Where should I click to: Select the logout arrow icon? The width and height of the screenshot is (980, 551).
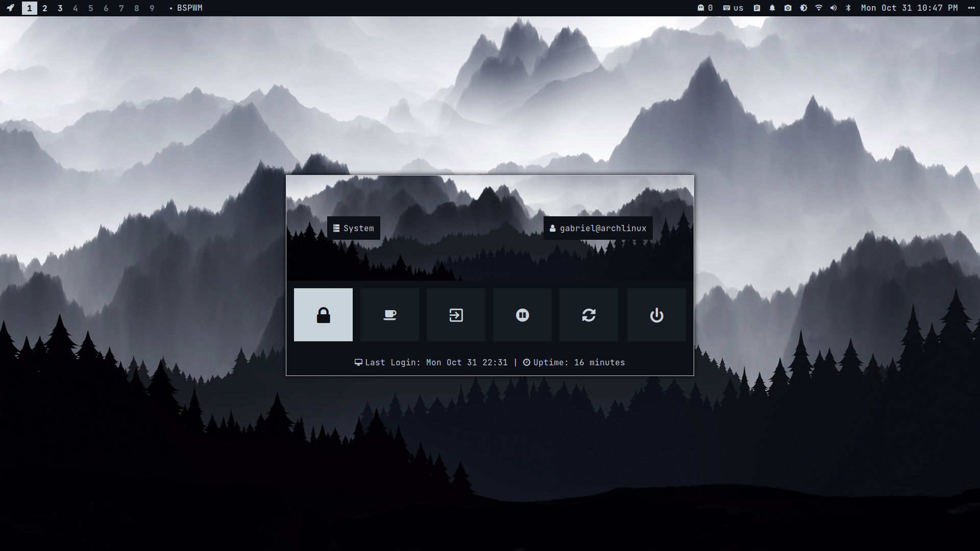[x=456, y=315]
